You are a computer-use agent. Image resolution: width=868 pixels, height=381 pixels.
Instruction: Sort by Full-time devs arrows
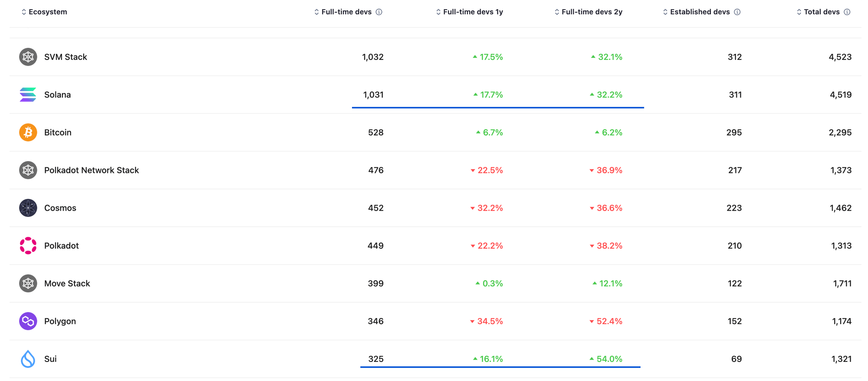coord(316,12)
